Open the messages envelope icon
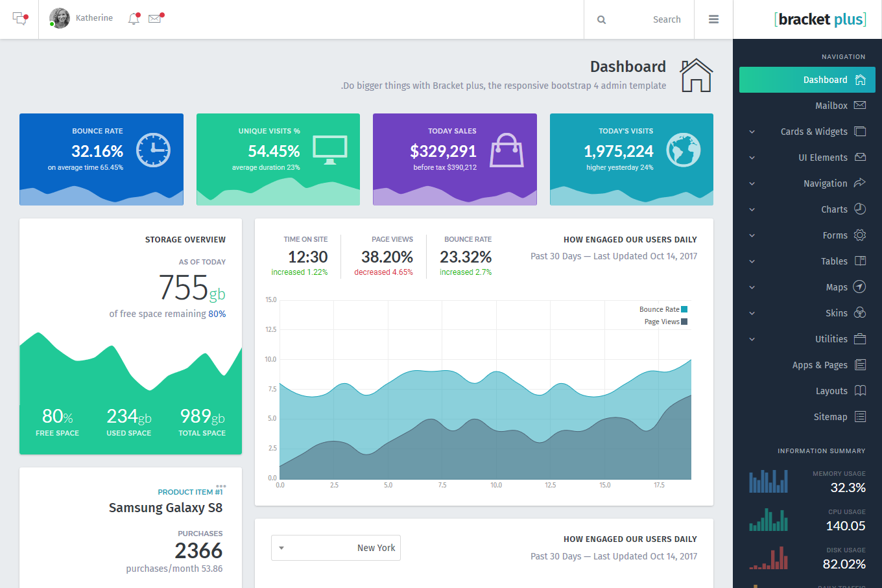This screenshot has width=882, height=588. click(x=154, y=19)
